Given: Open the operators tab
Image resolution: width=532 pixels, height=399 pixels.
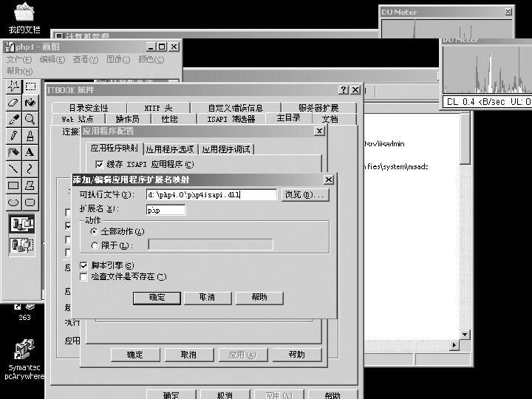Looking at the screenshot, I should pyautogui.click(x=128, y=119).
